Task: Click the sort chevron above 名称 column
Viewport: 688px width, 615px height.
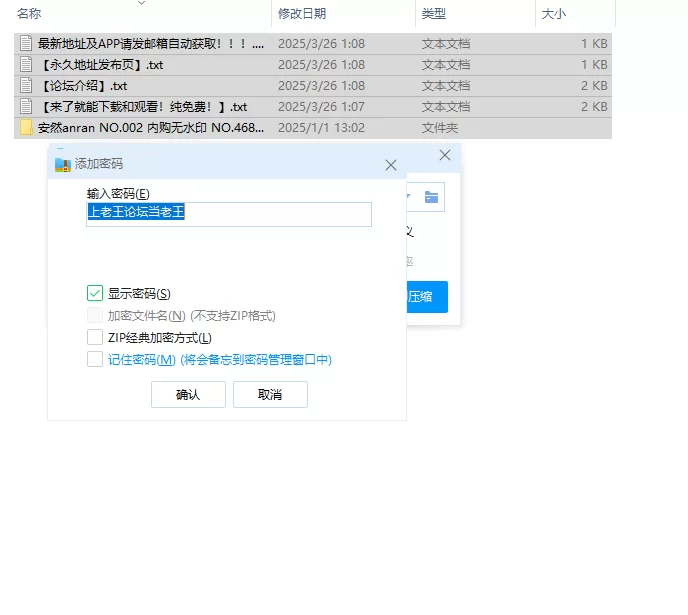Action: 141,3
